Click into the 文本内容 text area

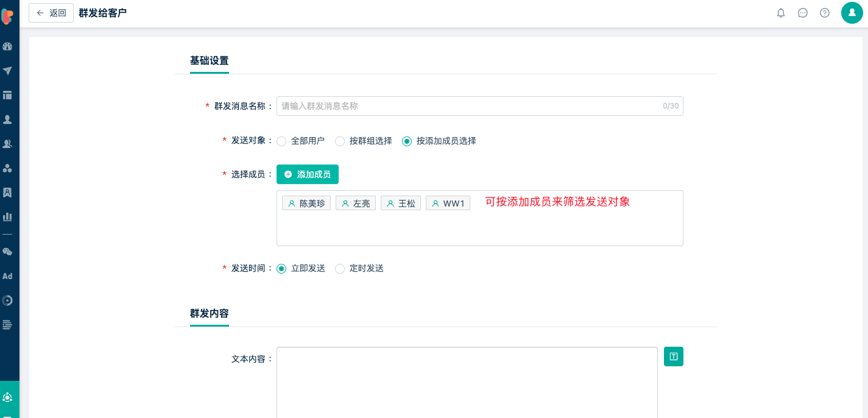pyautogui.click(x=467, y=383)
